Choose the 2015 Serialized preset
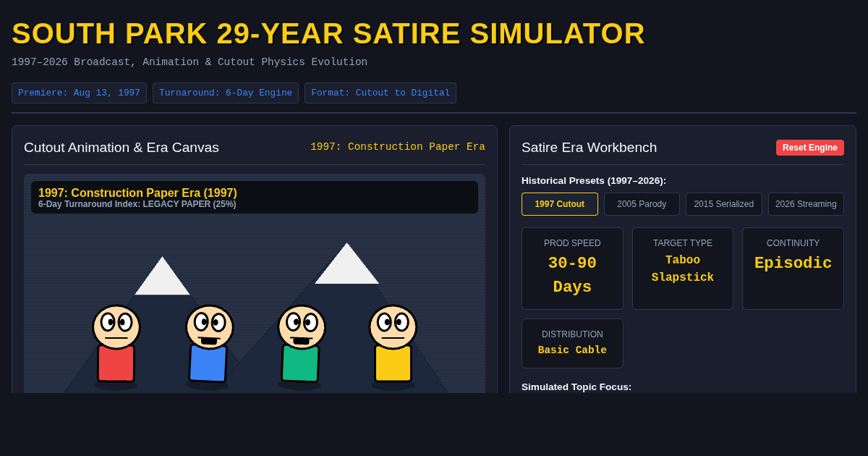 723,204
